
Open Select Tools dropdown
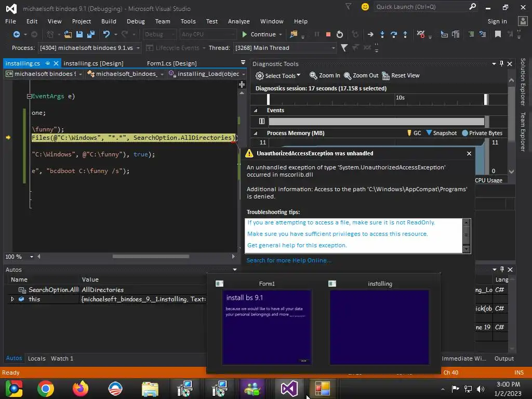coord(278,76)
